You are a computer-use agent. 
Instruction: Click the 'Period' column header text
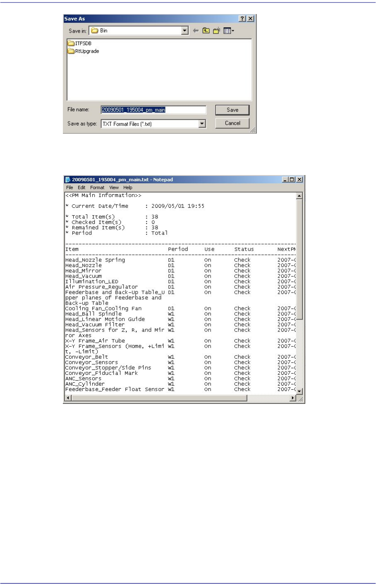(178, 249)
